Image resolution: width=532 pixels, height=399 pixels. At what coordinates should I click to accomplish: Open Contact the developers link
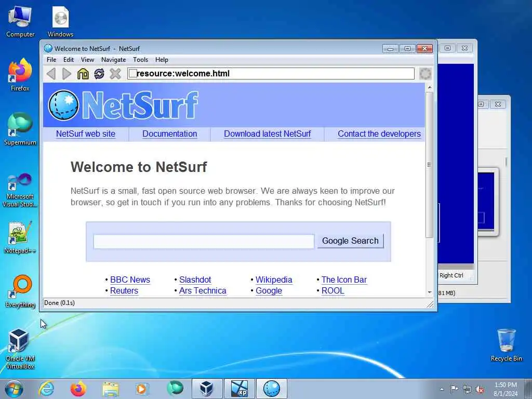(379, 134)
